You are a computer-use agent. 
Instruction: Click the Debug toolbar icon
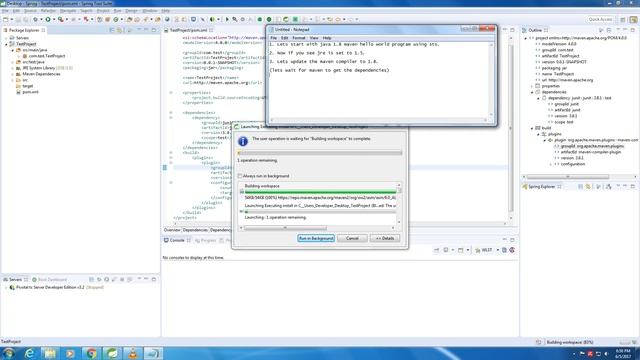click(x=36, y=19)
